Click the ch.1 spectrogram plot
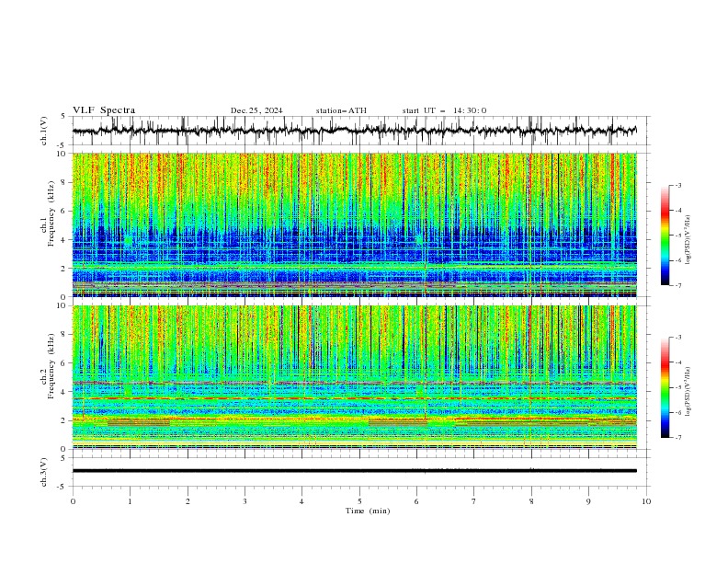This screenshot has height=563, width=728. tap(354, 224)
